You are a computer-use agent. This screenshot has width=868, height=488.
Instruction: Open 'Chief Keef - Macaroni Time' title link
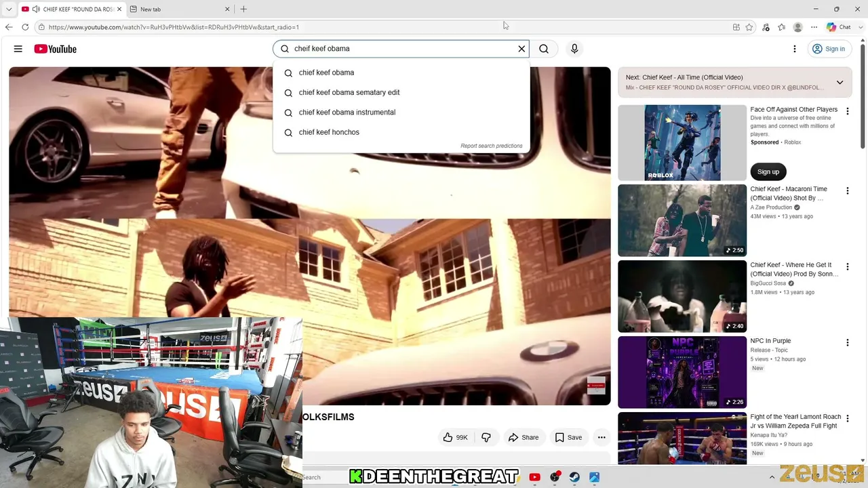(x=789, y=194)
